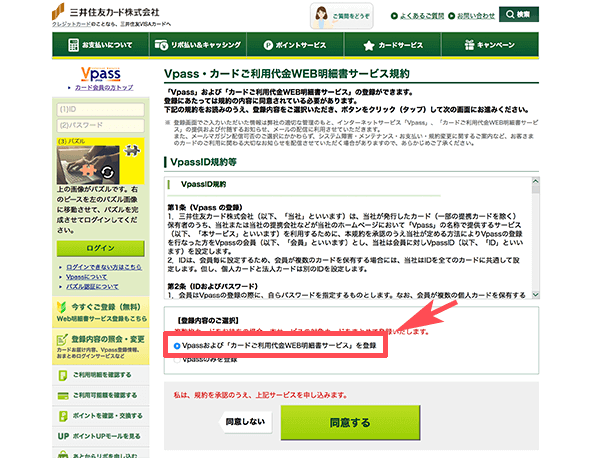Open the キャンペーン menu

pyautogui.click(x=490, y=45)
